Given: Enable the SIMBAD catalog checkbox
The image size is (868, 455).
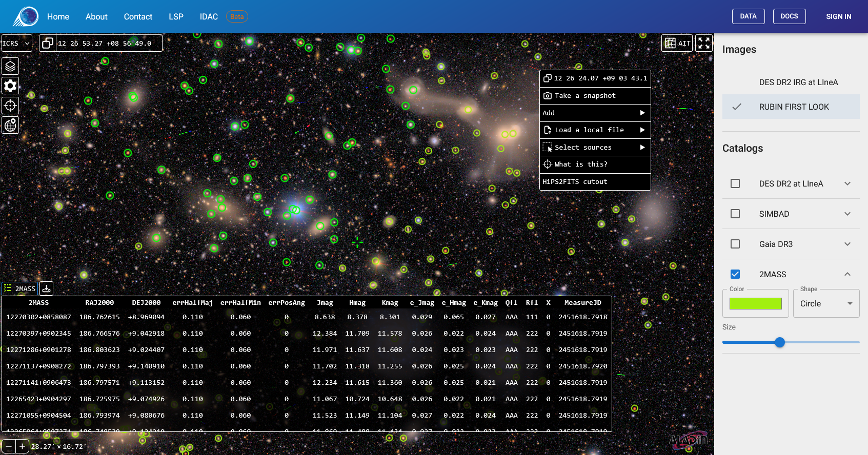Looking at the screenshot, I should pyautogui.click(x=735, y=214).
